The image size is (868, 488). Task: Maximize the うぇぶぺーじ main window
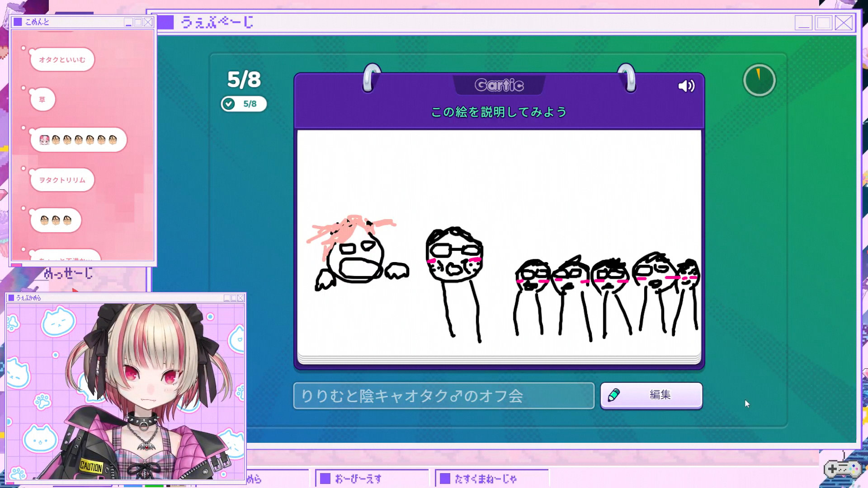point(823,23)
